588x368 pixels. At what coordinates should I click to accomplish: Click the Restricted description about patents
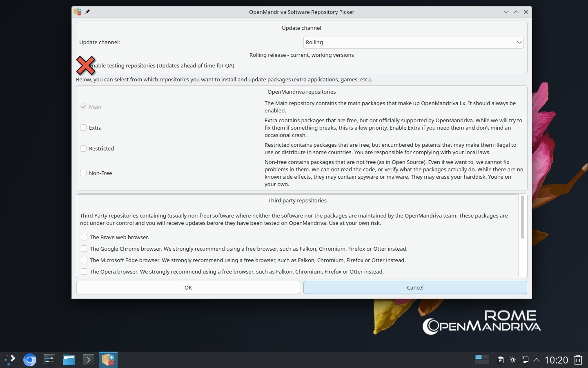pos(390,148)
